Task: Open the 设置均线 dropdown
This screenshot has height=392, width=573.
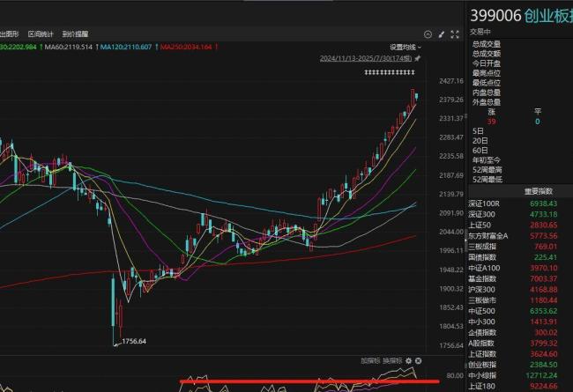Action: coord(406,47)
